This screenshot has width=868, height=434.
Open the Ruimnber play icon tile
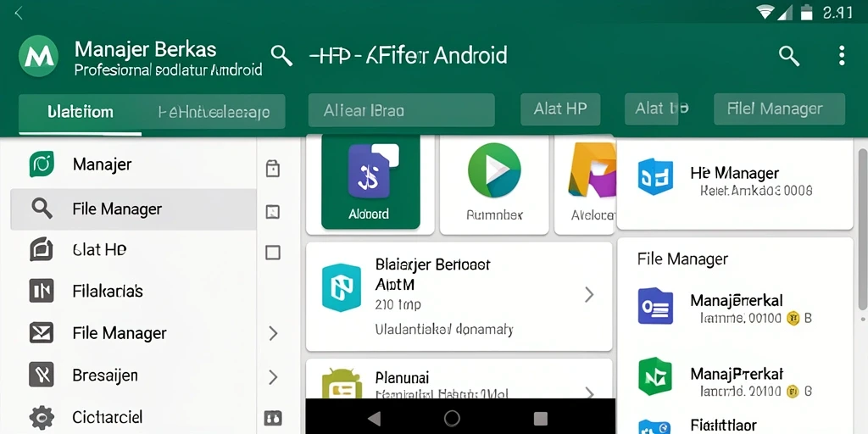click(x=494, y=185)
